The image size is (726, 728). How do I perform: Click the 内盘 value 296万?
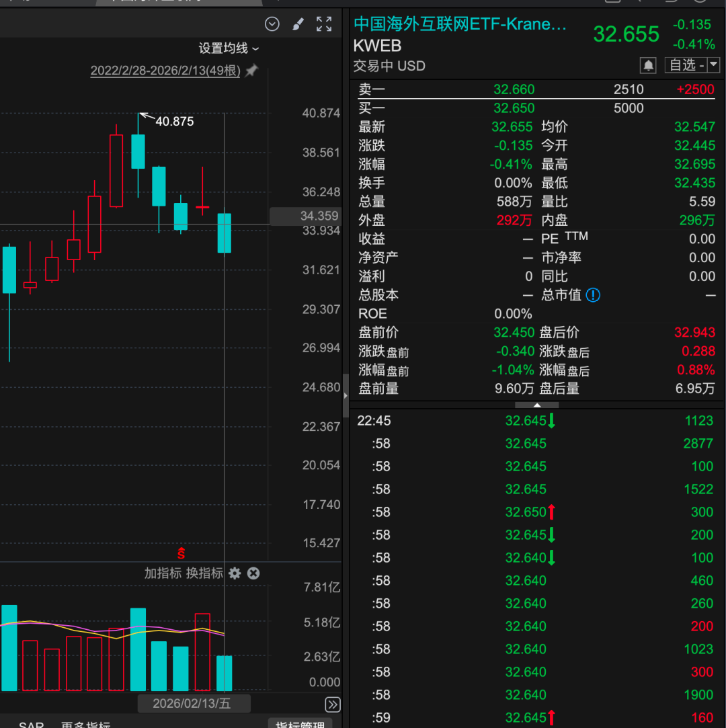[x=696, y=220]
